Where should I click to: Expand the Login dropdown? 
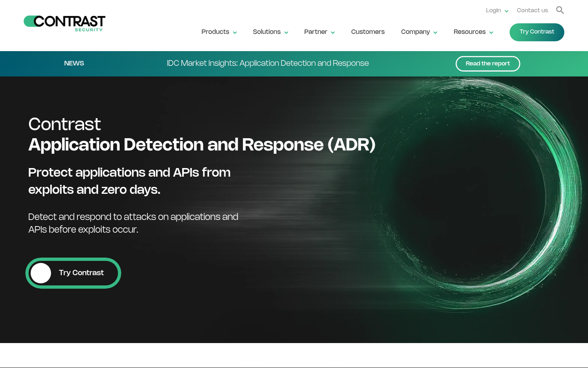[506, 11]
